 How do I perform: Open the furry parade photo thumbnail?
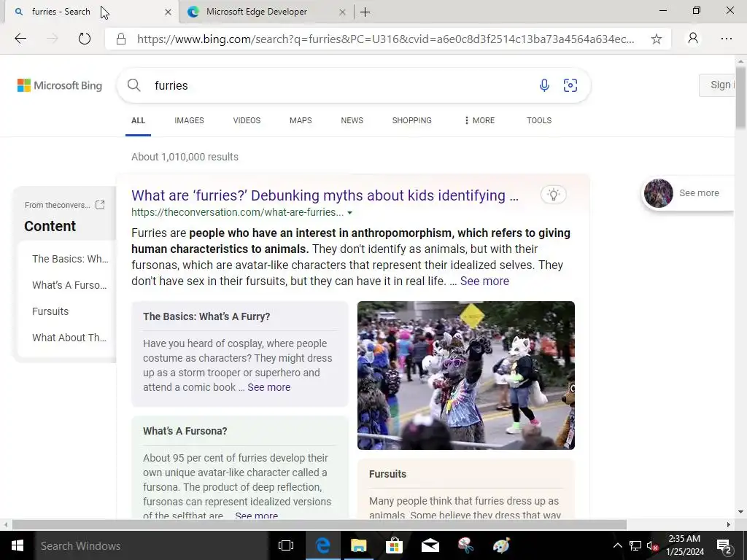click(x=466, y=376)
